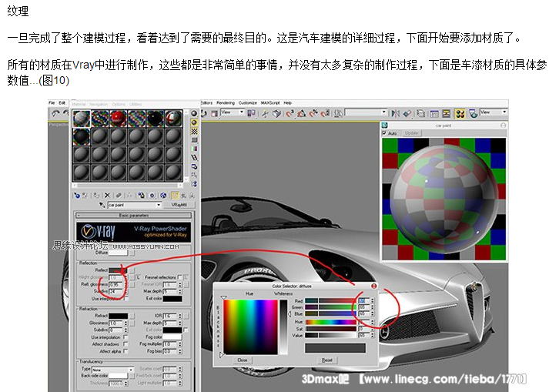Toggle Auto checkbox in car paint preview
This screenshot has width=549, height=392.
tap(384, 133)
